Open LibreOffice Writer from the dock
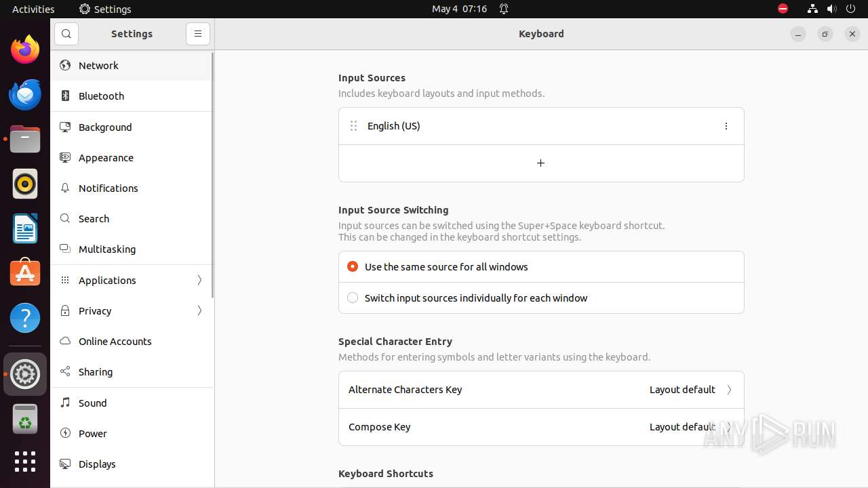 tap(25, 228)
